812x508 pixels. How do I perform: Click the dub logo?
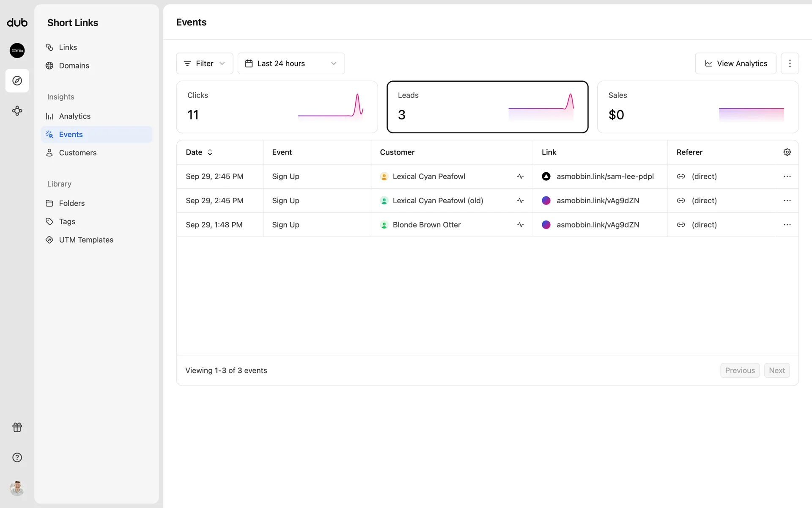(x=17, y=22)
